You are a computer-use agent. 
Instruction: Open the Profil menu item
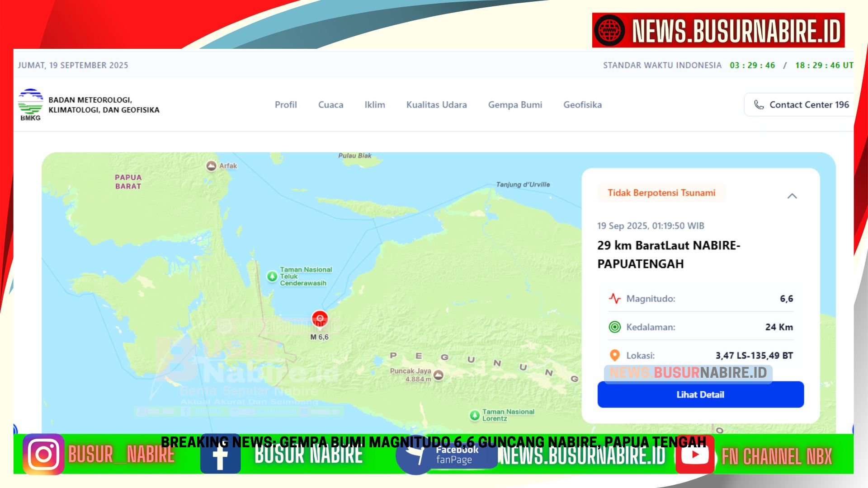[286, 105]
